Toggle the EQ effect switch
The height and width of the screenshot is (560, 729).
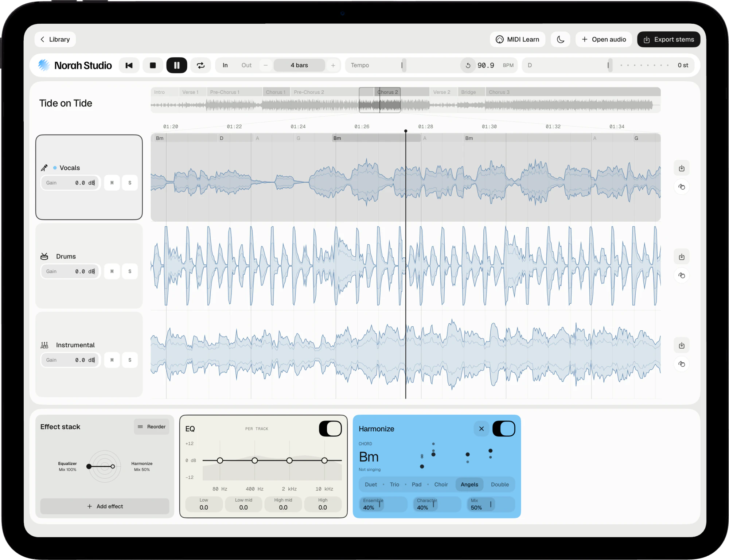(x=330, y=429)
